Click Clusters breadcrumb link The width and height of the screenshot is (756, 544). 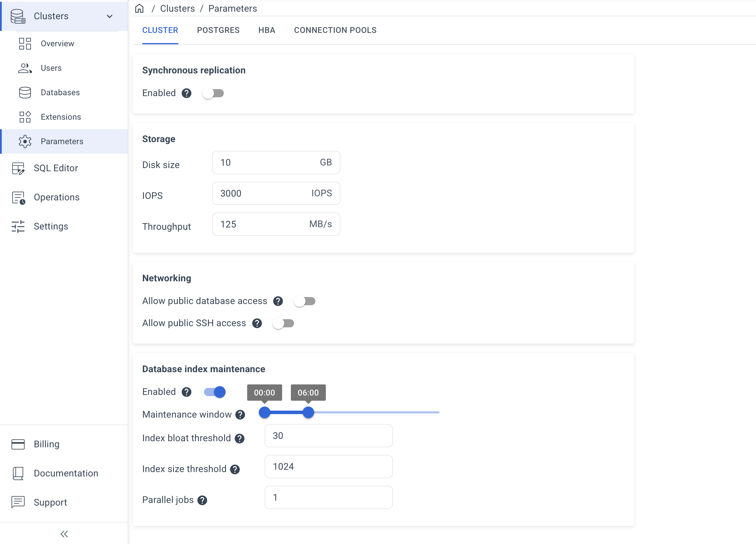[177, 8]
